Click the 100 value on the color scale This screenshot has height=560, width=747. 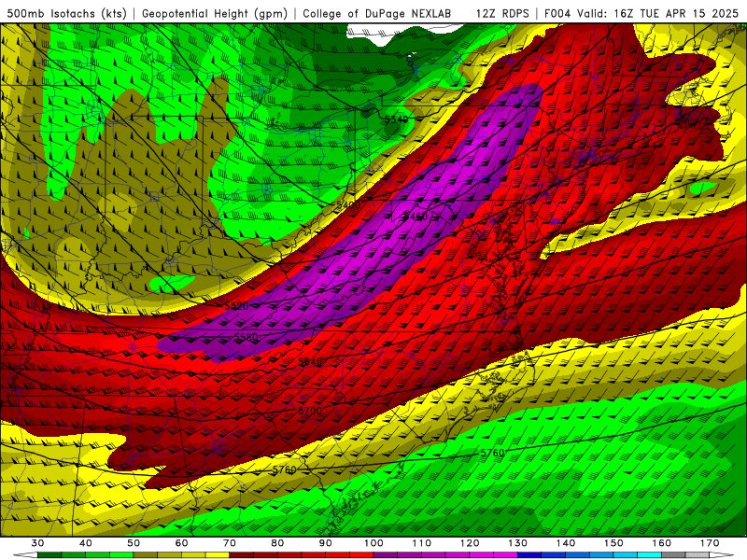pos(374,543)
